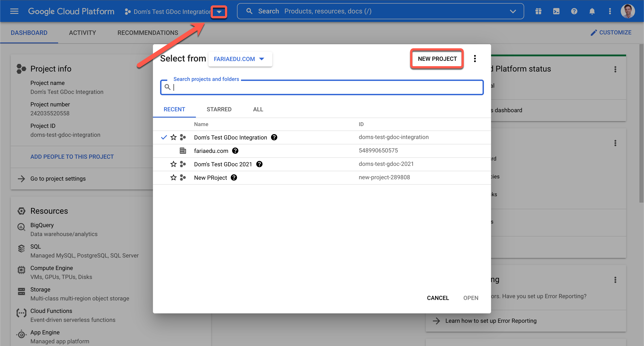Open Platform status card options menu
Screen dimensions: 644x346
click(x=615, y=69)
